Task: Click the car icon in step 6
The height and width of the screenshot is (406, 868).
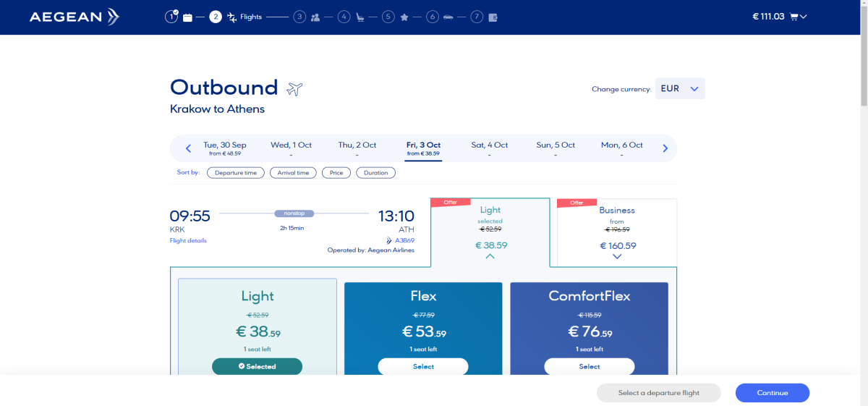Action: coord(448,17)
